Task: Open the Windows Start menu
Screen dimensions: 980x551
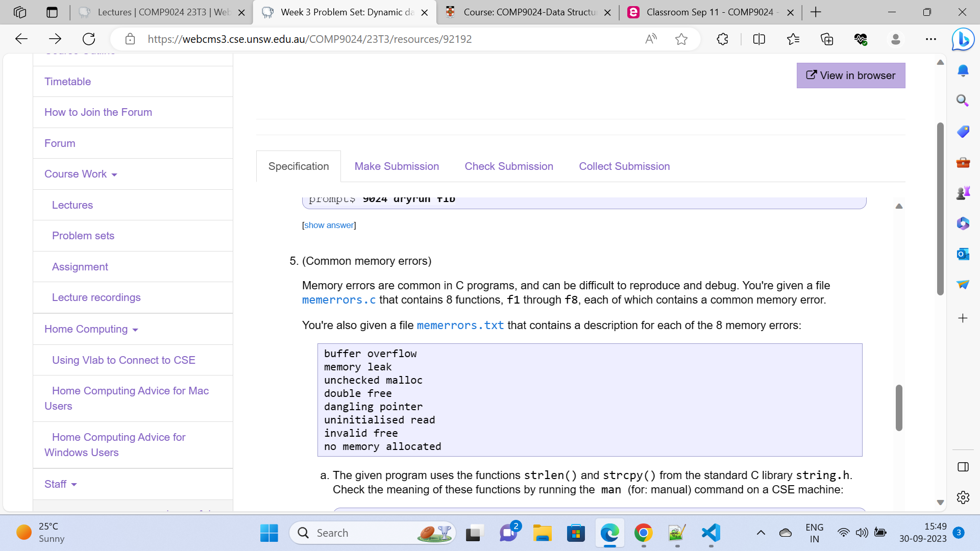Action: [x=269, y=533]
